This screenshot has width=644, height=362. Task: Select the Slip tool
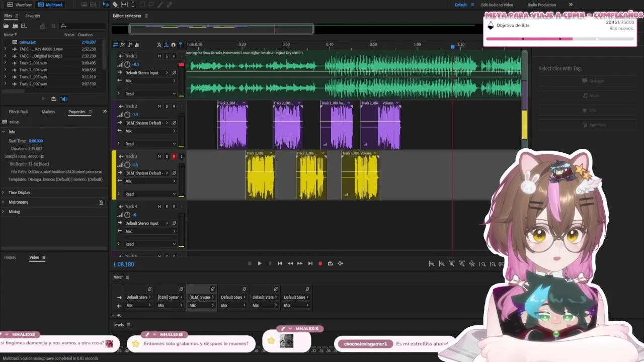click(124, 5)
